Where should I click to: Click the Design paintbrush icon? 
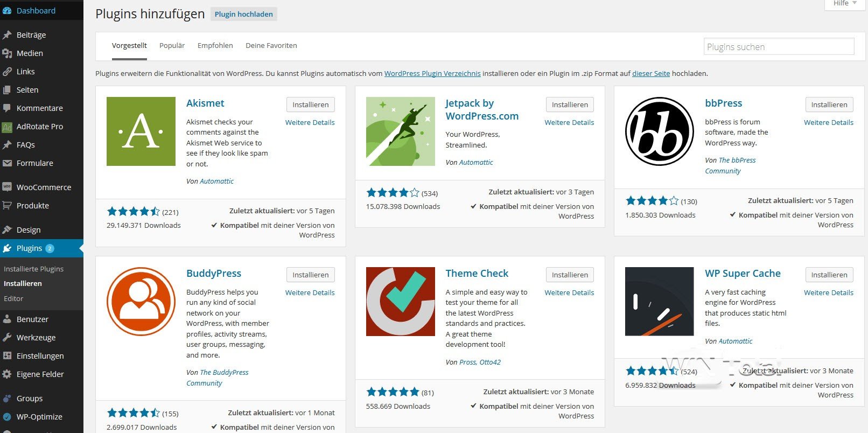(7, 230)
